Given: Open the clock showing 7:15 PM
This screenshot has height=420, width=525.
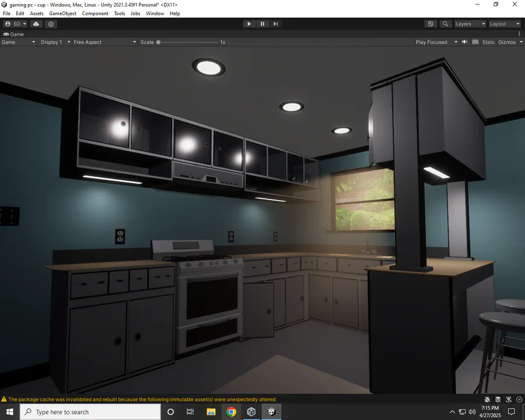Looking at the screenshot, I should pyautogui.click(x=490, y=412).
